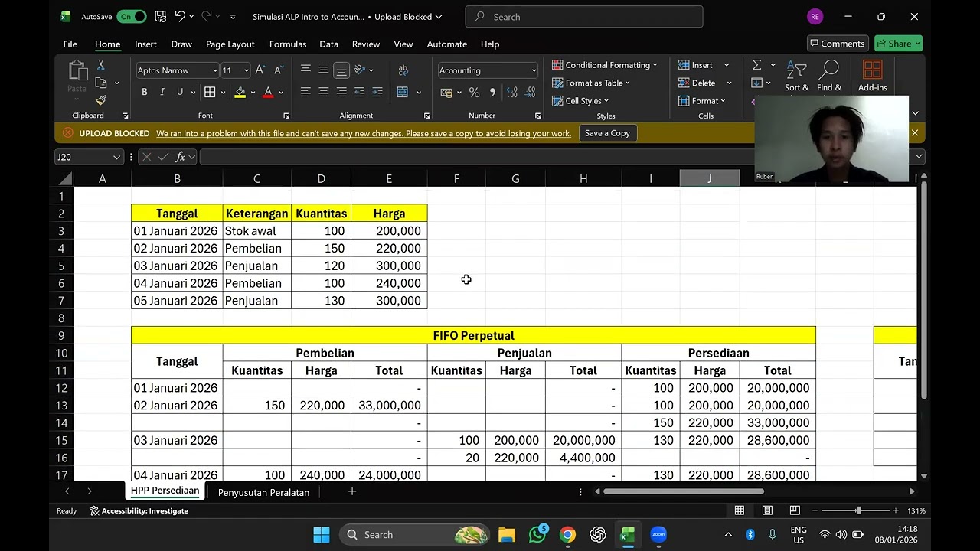
Task: Open the font size 11 dropdown
Action: click(x=246, y=70)
